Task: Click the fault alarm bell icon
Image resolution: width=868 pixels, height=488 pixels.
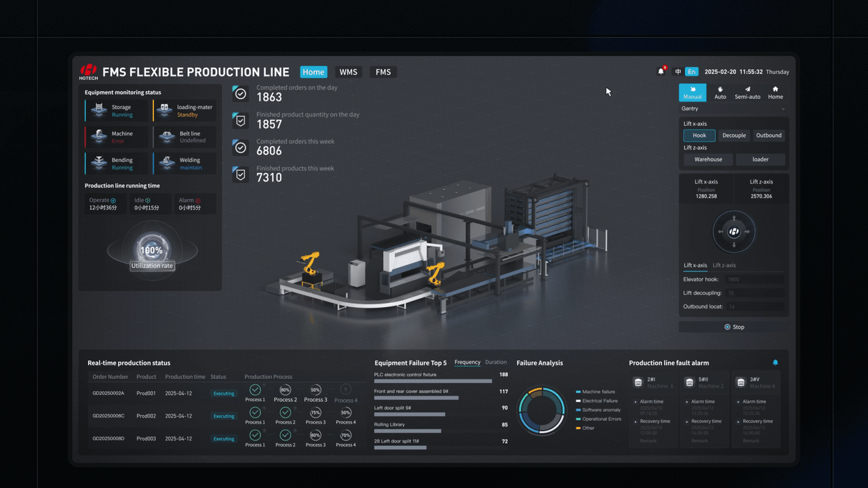Action: tap(775, 363)
